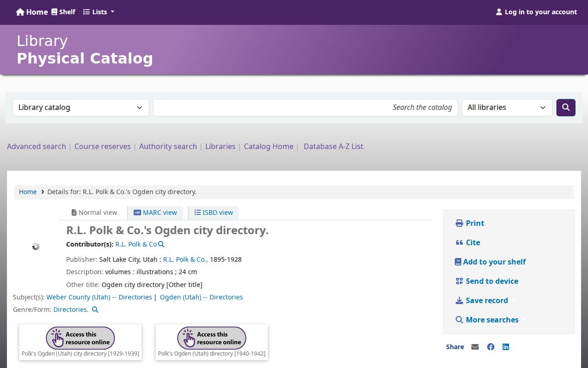Open Database A-Z List
This screenshot has width=588, height=368.
334,146
